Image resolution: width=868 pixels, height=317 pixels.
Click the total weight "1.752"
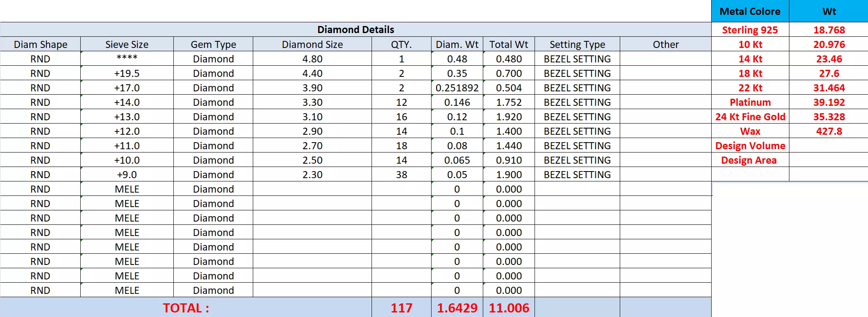pos(509,102)
